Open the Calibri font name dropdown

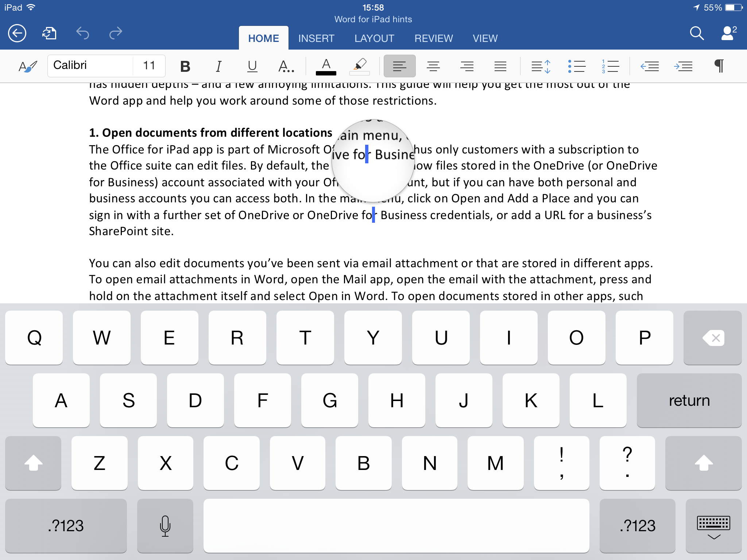click(90, 66)
